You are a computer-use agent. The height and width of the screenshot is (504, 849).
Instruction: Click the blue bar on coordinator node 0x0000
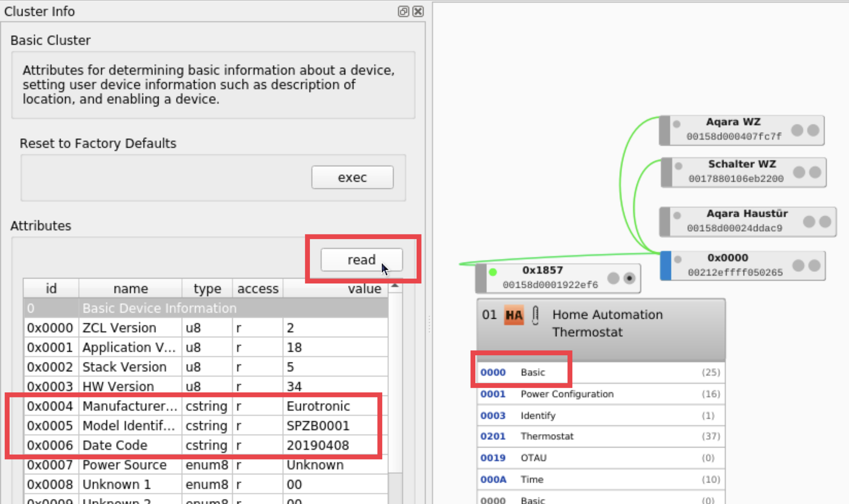[x=666, y=266]
